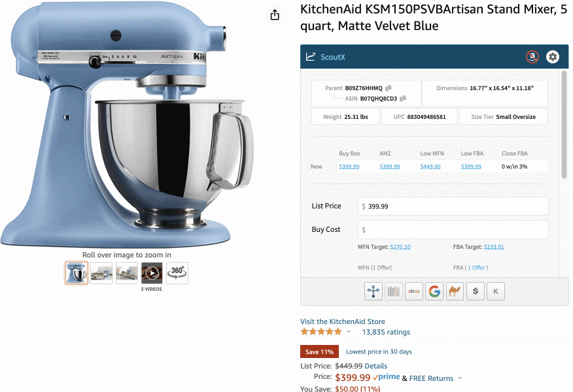Open the 360° view thumbnail
The image size is (573, 392).
pos(177,272)
